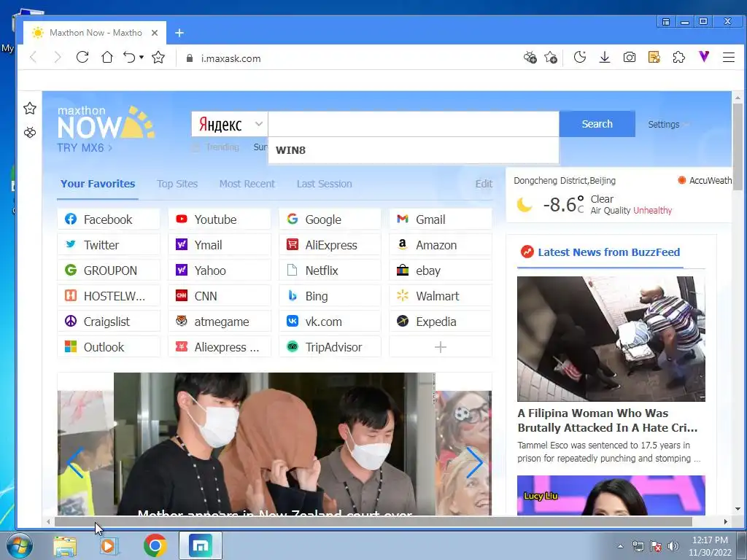The width and height of the screenshot is (747, 560).
Task: Go to the home page icon
Action: (107, 58)
